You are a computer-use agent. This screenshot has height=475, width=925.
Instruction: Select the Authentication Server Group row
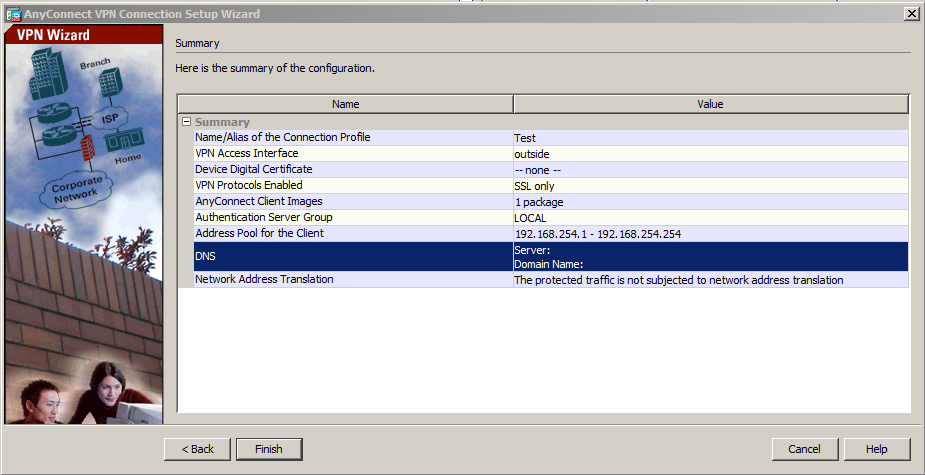[551, 218]
